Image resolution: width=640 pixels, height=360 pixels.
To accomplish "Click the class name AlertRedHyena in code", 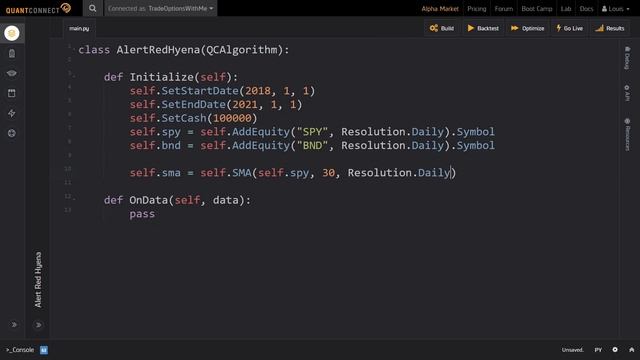I will (158, 50).
